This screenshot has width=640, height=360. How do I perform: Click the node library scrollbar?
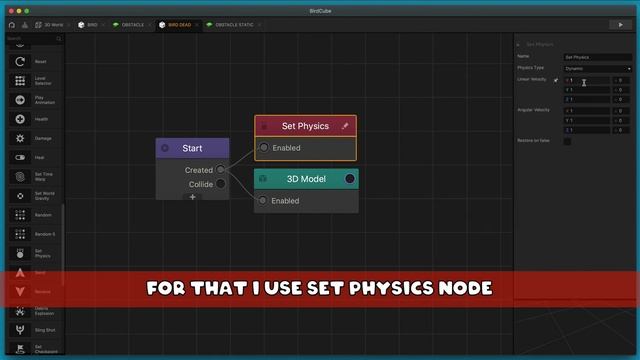(63, 245)
